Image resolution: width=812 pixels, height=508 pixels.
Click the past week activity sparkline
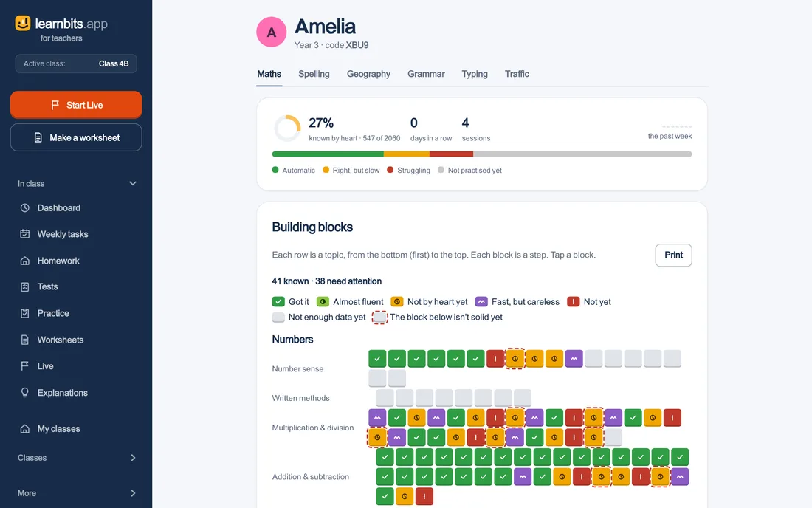point(677,126)
